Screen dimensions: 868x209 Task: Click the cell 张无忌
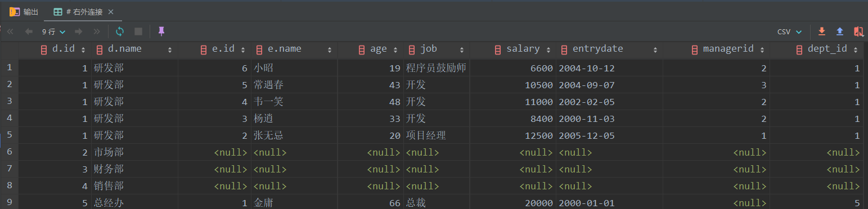point(294,135)
